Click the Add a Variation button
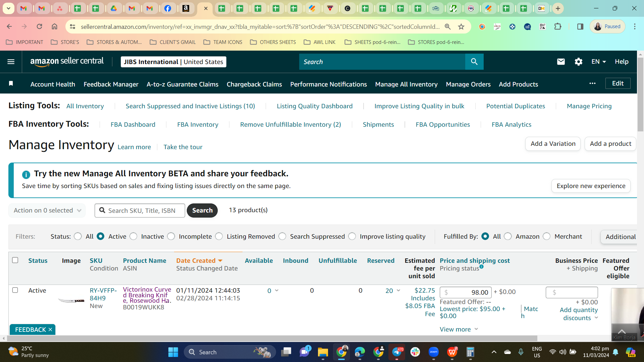Image resolution: width=644 pixels, height=362 pixels. click(553, 144)
